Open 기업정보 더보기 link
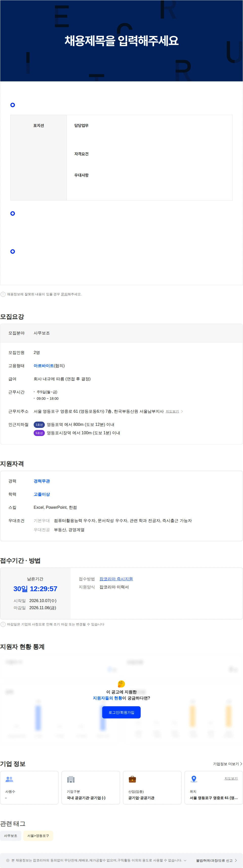 tap(226, 764)
